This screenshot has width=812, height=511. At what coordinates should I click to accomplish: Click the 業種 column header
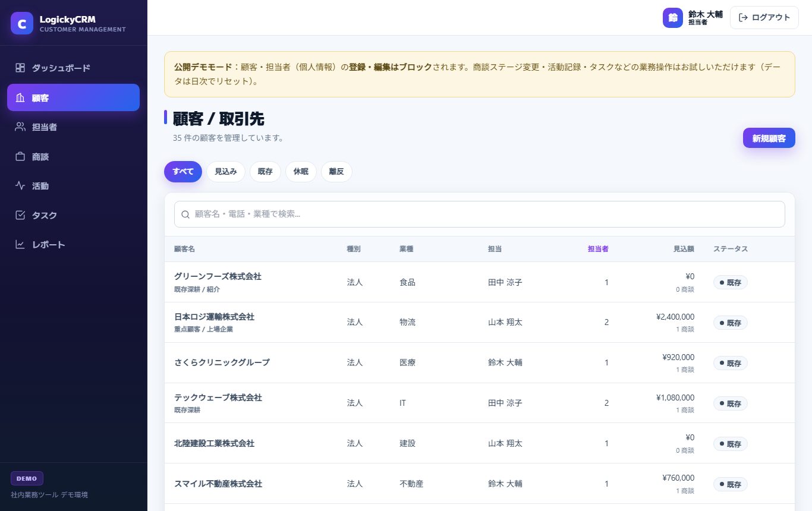pyautogui.click(x=407, y=249)
